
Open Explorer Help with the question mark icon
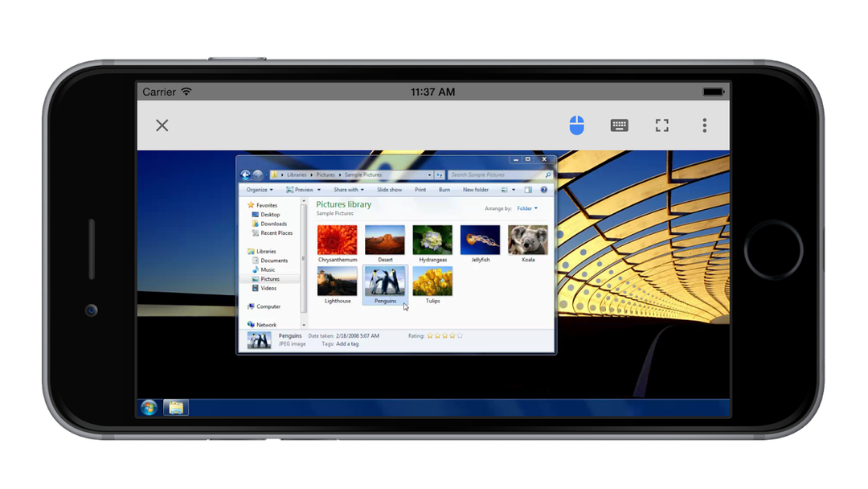(543, 189)
